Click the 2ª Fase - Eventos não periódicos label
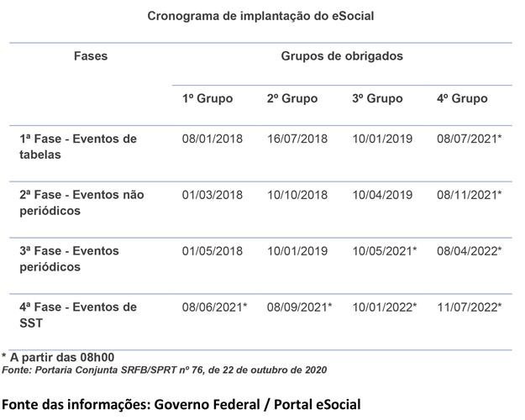This screenshot has height=420, width=525. 81,202
